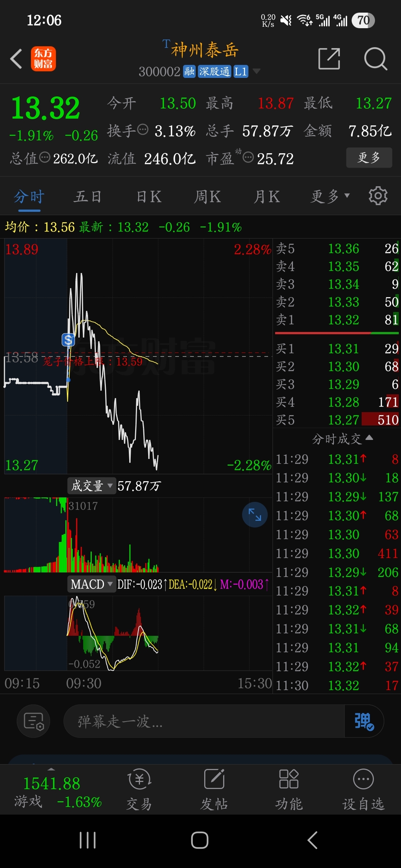Tap the 融 margin badge

click(x=189, y=71)
